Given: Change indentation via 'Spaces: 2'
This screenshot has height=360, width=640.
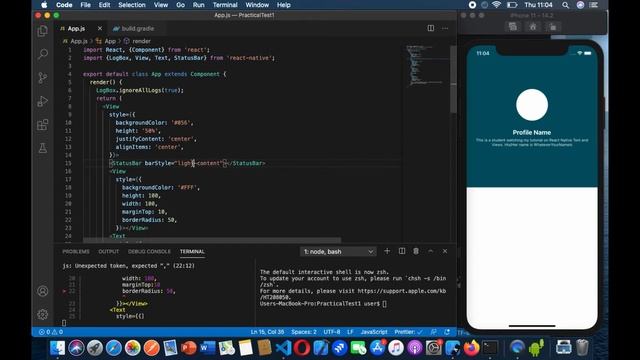Looking at the screenshot, I should 304,332.
